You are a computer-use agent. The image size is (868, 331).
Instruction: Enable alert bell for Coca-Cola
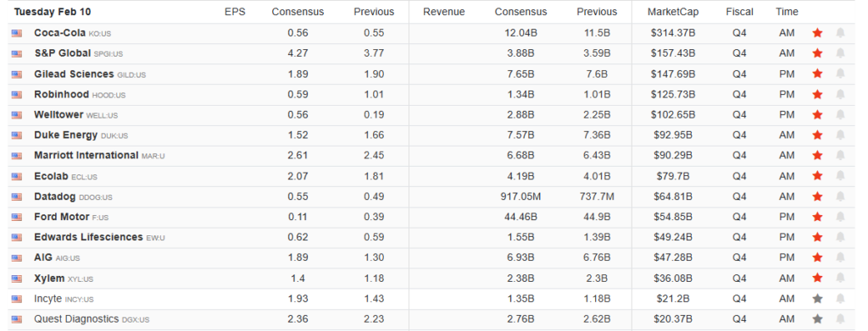pos(840,33)
